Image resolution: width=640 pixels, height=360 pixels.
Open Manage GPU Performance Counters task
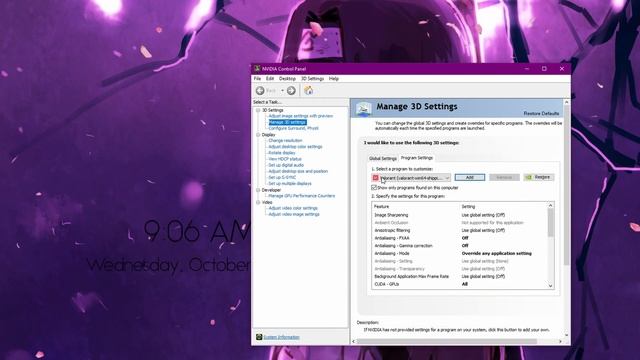point(302,196)
